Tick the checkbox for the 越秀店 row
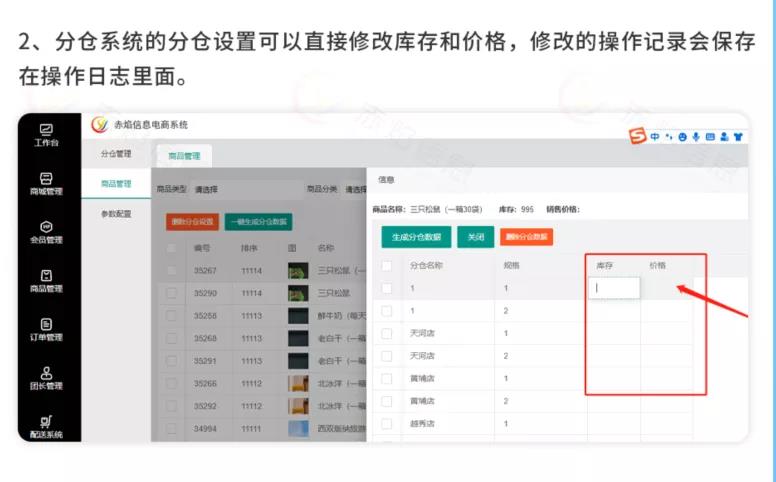Screen dimensions: 776x482 pos(386,423)
